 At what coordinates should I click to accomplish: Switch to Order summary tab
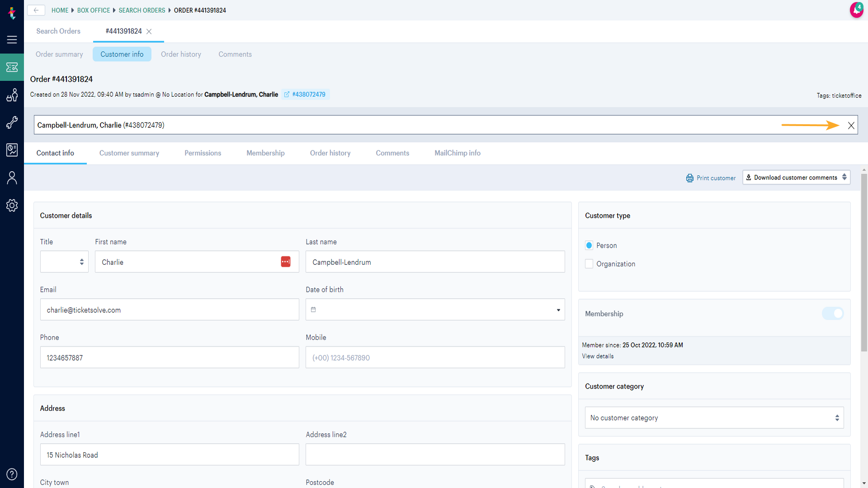(x=59, y=54)
